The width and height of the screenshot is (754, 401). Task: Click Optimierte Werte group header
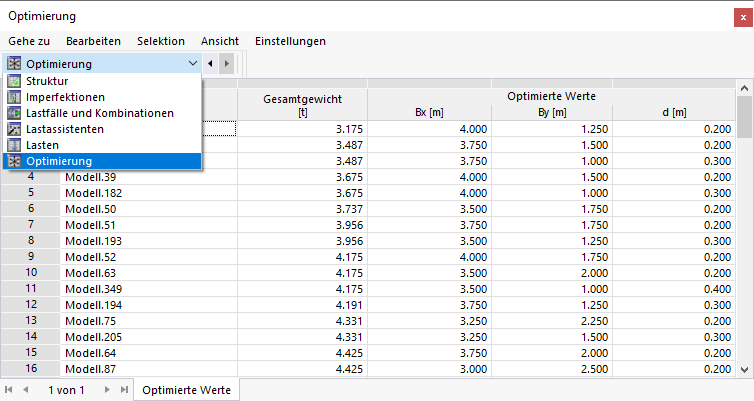(x=552, y=96)
